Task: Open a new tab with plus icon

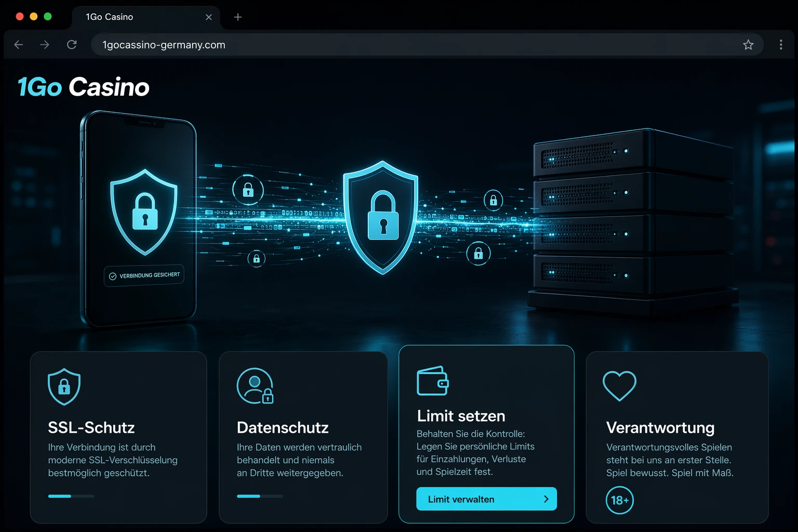Action: (238, 17)
